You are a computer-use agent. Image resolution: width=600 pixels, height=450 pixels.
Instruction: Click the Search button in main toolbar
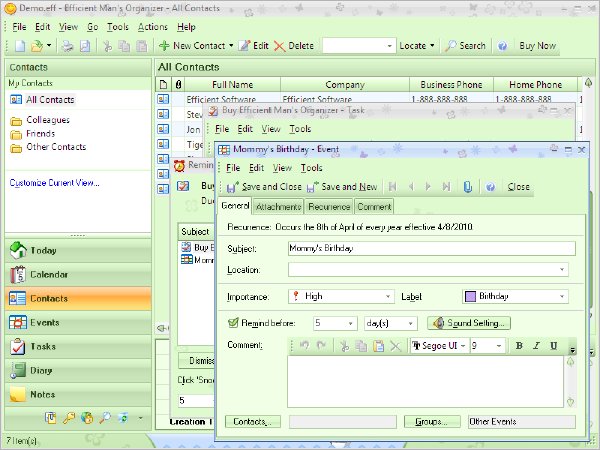[x=465, y=46]
